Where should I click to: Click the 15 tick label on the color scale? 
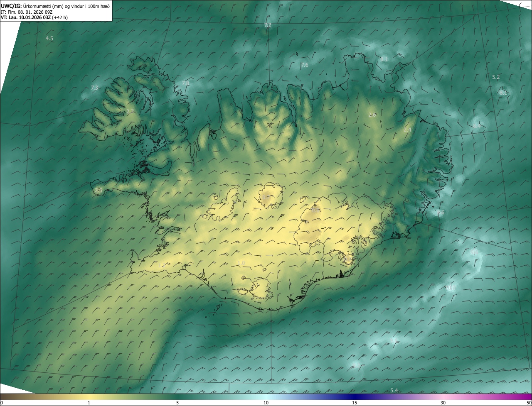(355, 403)
